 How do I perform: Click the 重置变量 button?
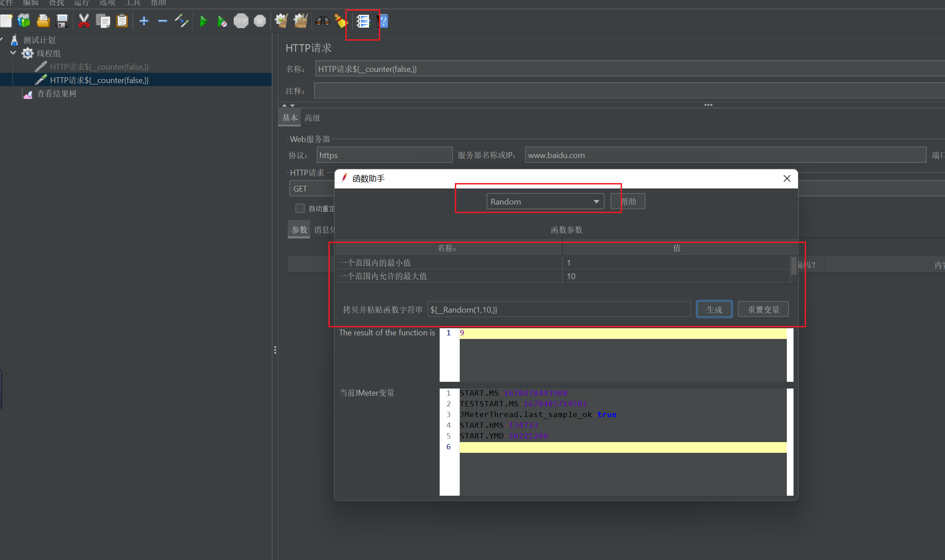763,309
